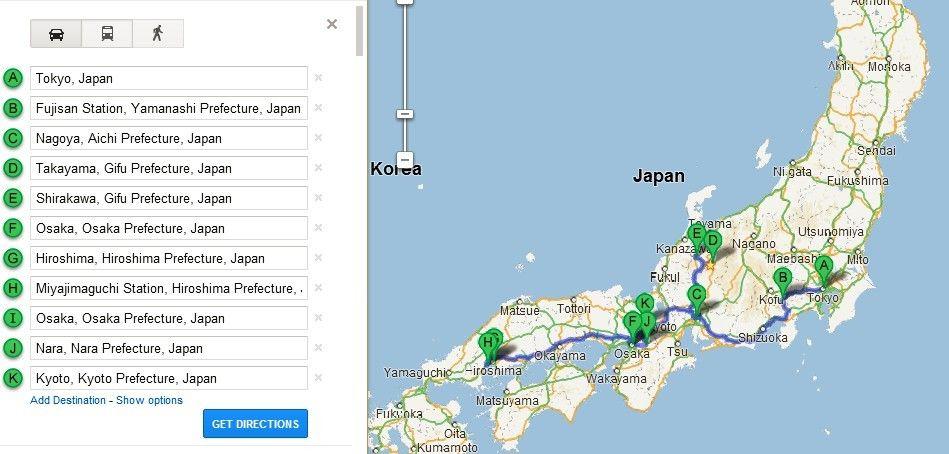Click the Nara destination field
The width and height of the screenshot is (949, 454).
(168, 348)
